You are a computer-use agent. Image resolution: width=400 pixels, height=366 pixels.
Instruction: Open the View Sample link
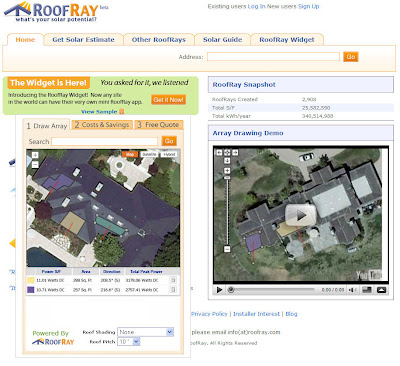99,112
